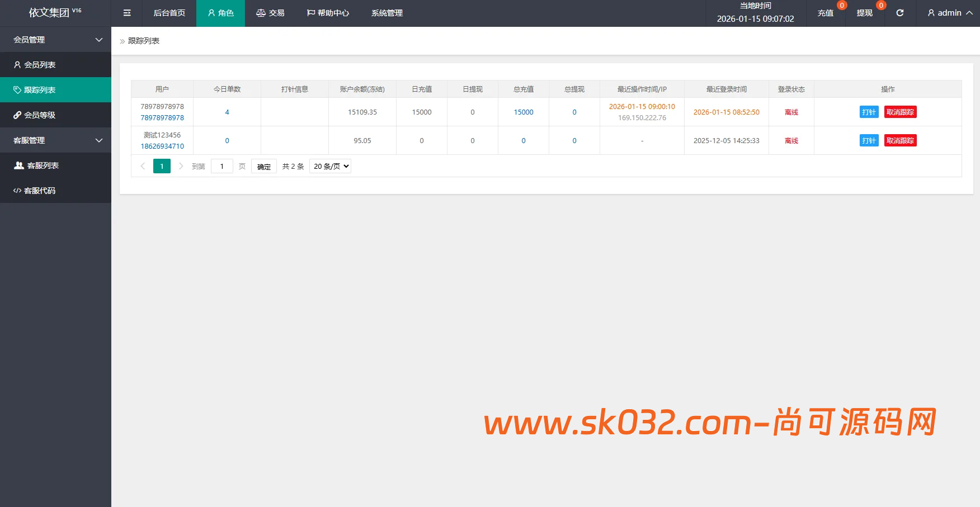Toggle the sidebar collapse icon
The height and width of the screenshot is (507, 980).
tap(127, 13)
